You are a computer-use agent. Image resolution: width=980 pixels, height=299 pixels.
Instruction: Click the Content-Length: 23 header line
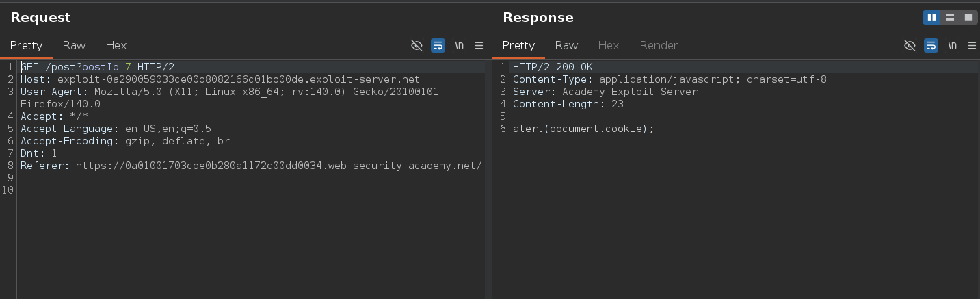(568, 104)
